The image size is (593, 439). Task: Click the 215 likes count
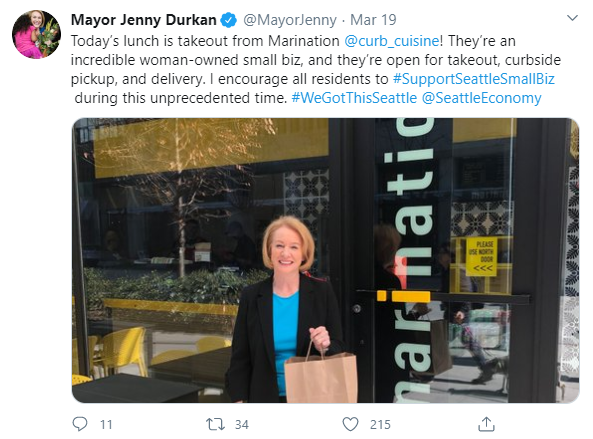(380, 425)
